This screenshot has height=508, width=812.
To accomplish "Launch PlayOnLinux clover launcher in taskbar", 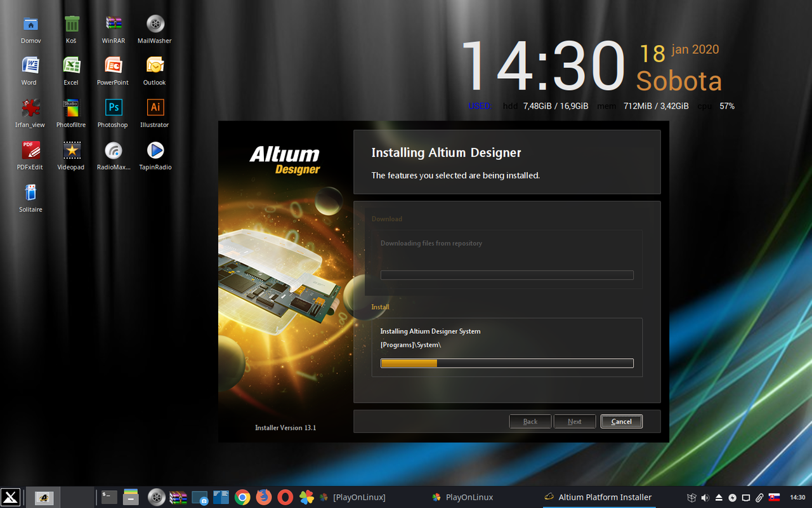I will point(306,497).
